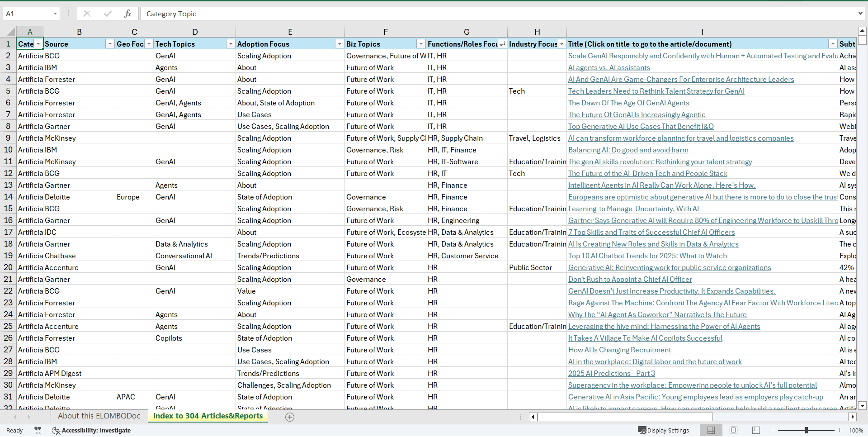This screenshot has width=868, height=437.
Task: Select the 'Public Sector' industry cell
Action: pos(537,268)
